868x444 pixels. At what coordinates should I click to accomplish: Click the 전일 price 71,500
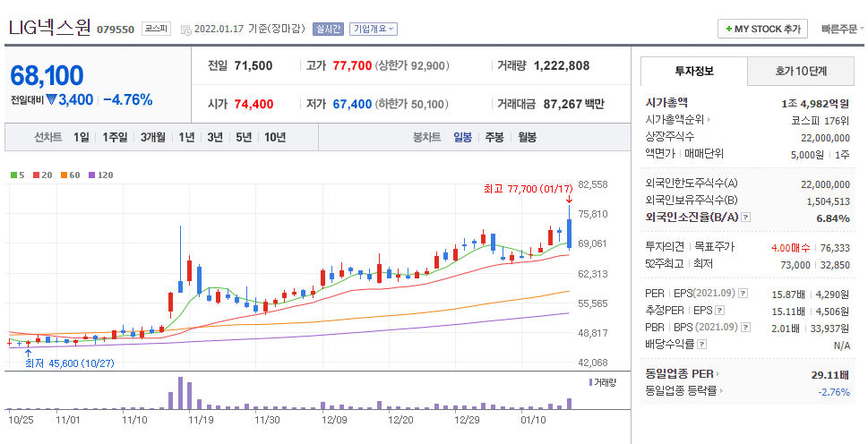click(254, 66)
